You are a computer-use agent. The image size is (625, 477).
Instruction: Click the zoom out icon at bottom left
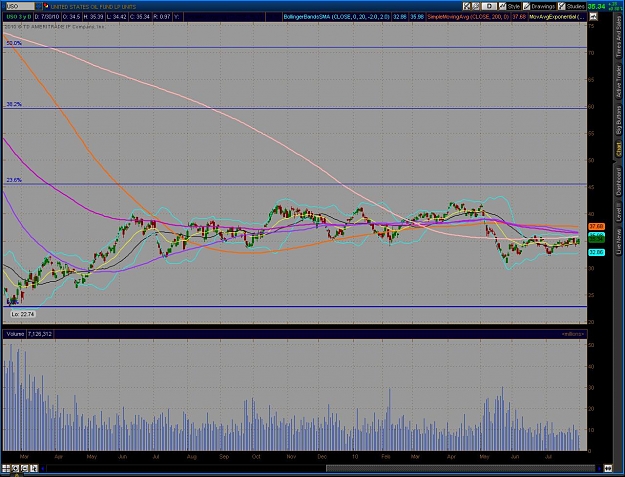coord(25,468)
